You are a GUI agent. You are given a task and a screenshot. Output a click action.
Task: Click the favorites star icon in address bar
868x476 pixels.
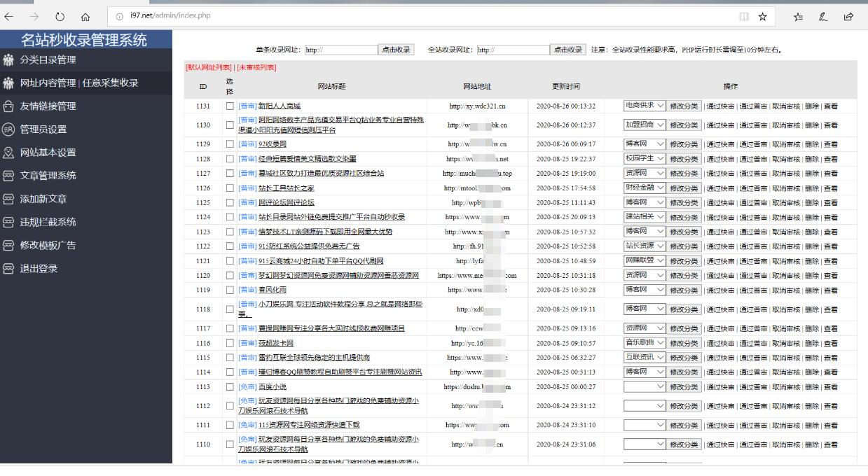click(x=762, y=16)
